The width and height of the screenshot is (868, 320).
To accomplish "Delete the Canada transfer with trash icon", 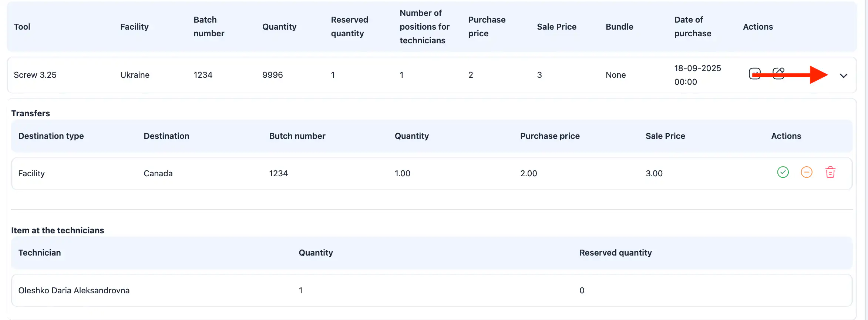I will tap(830, 172).
